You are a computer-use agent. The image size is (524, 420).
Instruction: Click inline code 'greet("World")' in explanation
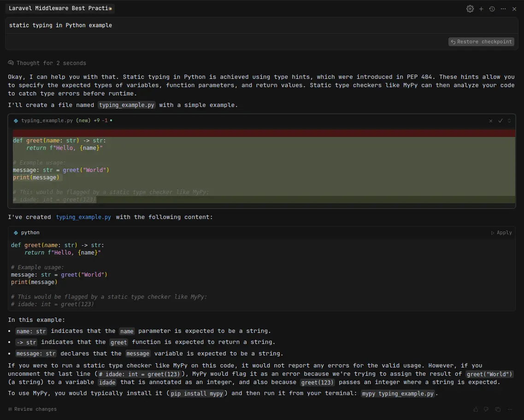(x=489, y=374)
